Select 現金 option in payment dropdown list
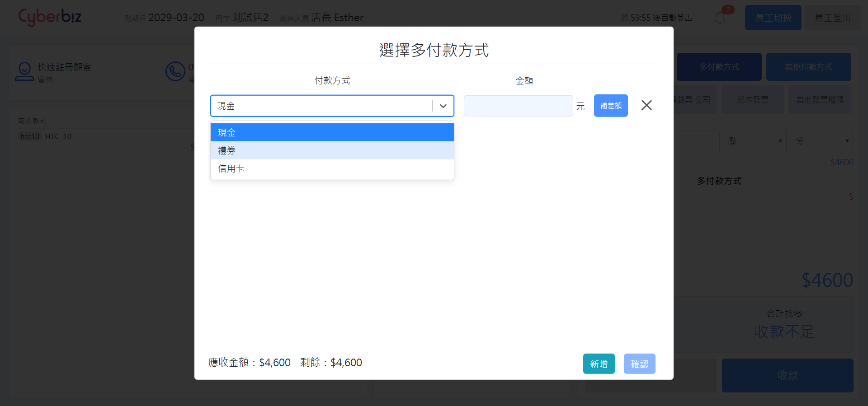The width and height of the screenshot is (868, 406). click(x=332, y=132)
